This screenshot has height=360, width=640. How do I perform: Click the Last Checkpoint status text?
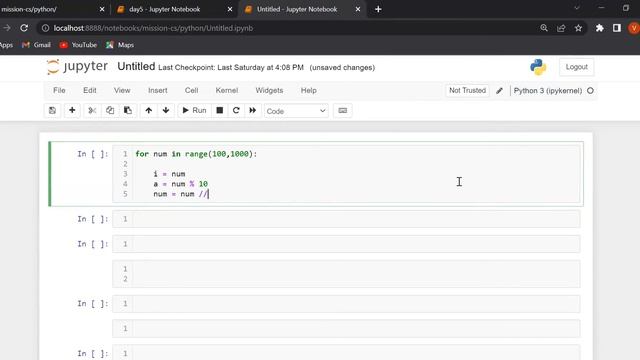pyautogui.click(x=231, y=67)
